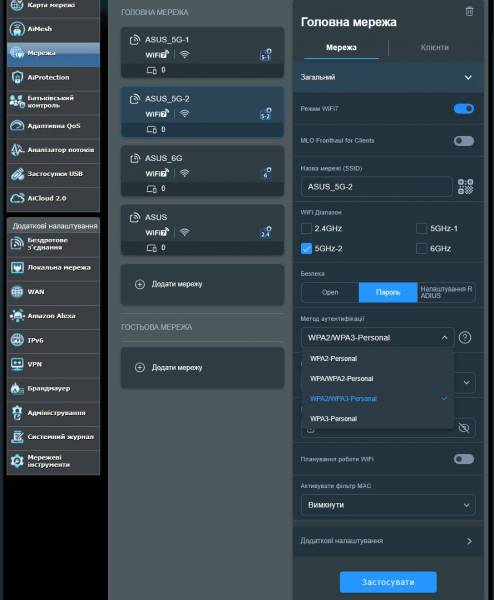Open Wireless (Бездротове з'єднання) icon
The height and width of the screenshot is (600, 494).
[x=17, y=243]
